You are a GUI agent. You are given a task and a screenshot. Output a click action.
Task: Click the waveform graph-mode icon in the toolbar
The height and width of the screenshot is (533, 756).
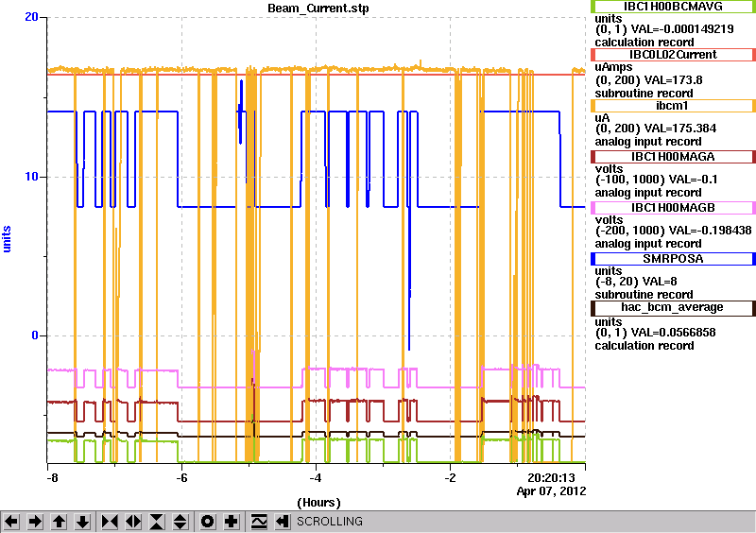tap(259, 522)
